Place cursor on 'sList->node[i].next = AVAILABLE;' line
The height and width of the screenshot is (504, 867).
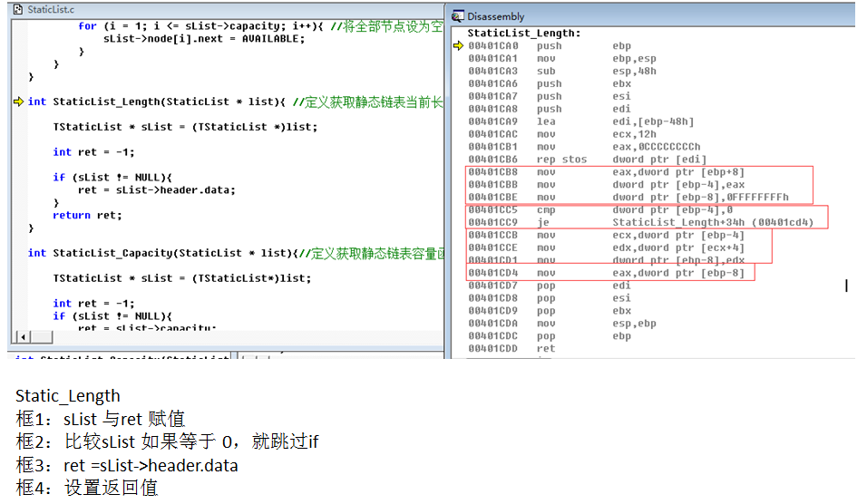click(x=204, y=39)
